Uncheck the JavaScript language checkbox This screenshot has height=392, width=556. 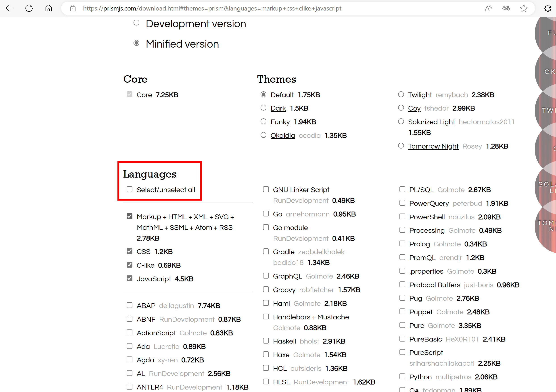pyautogui.click(x=130, y=278)
